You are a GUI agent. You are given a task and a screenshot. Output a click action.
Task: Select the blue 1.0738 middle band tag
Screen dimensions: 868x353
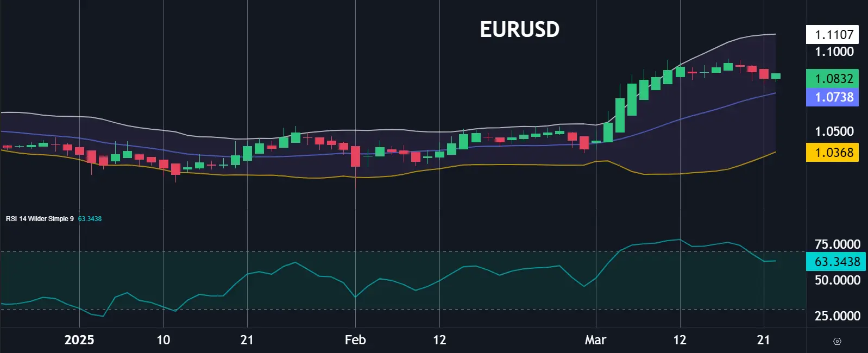click(x=833, y=97)
